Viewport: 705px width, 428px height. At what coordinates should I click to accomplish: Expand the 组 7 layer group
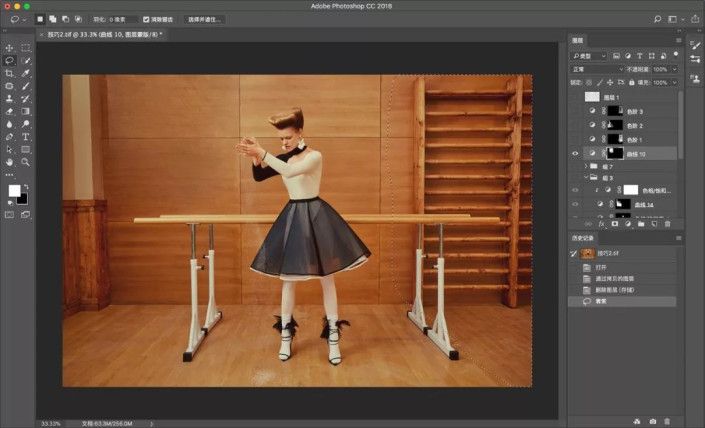(x=586, y=166)
